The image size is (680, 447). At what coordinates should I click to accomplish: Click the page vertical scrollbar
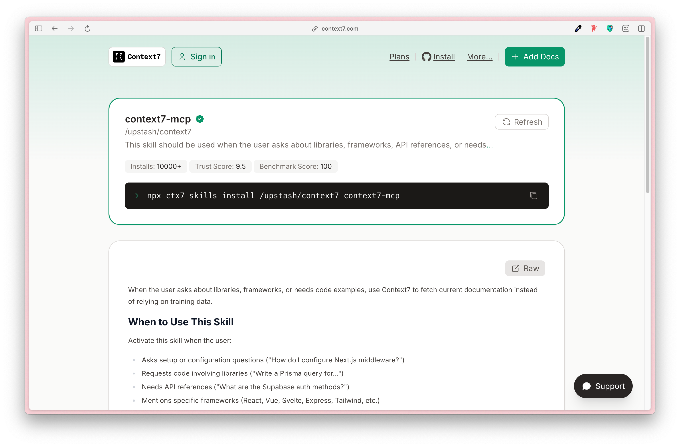pos(647,115)
